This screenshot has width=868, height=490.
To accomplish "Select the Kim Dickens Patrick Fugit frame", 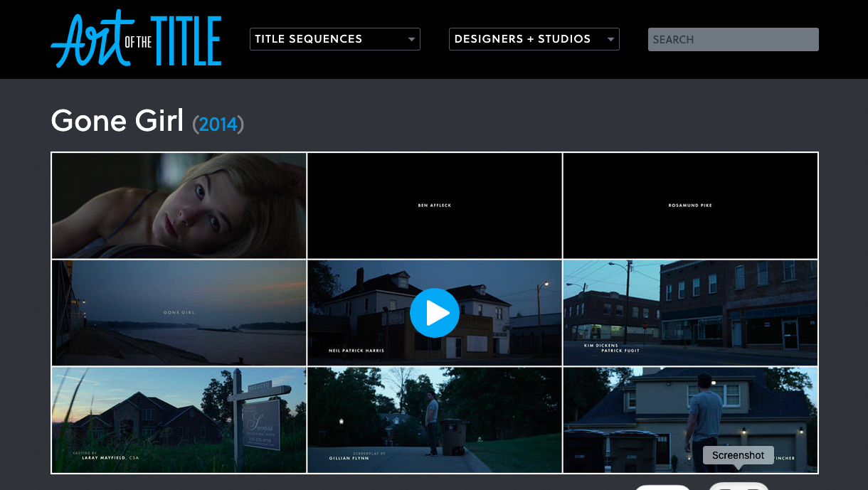I will coord(690,313).
